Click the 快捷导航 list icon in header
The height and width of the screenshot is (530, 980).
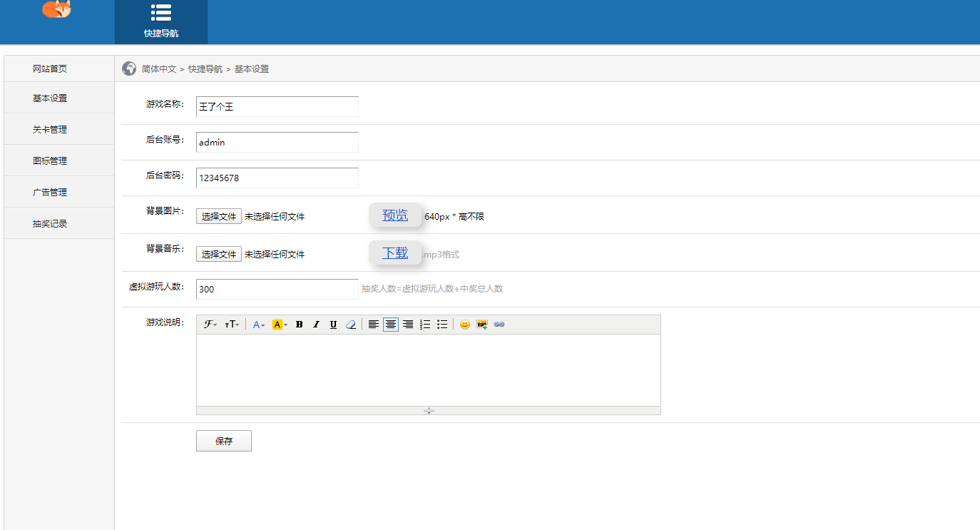tap(161, 13)
